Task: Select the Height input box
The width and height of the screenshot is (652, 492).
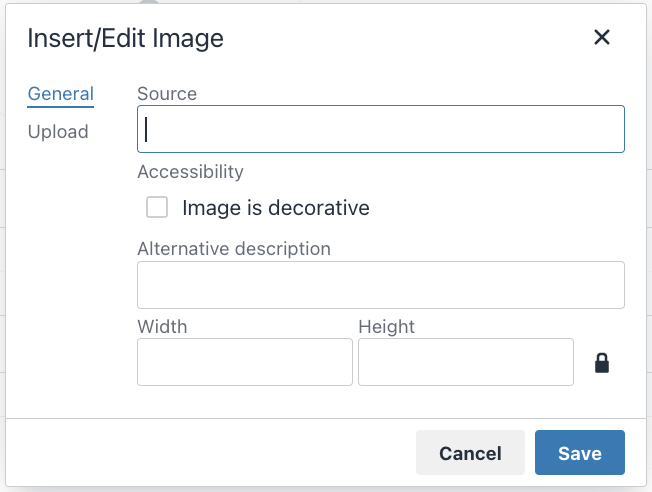Action: point(465,362)
